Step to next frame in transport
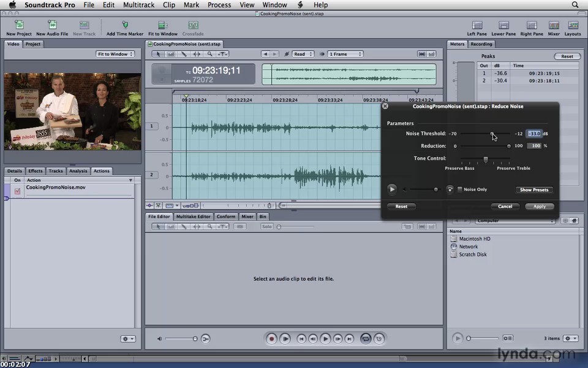588x368 pixels. [x=337, y=339]
